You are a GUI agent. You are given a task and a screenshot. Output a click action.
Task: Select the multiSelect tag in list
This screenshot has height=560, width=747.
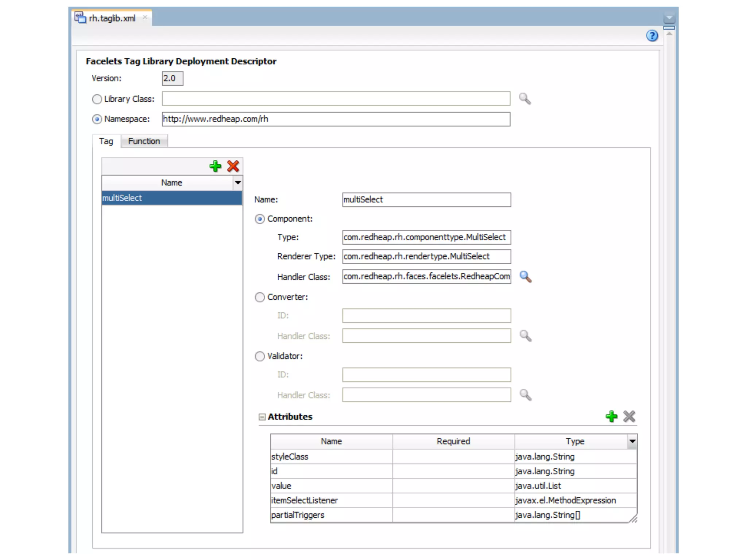[x=171, y=198]
